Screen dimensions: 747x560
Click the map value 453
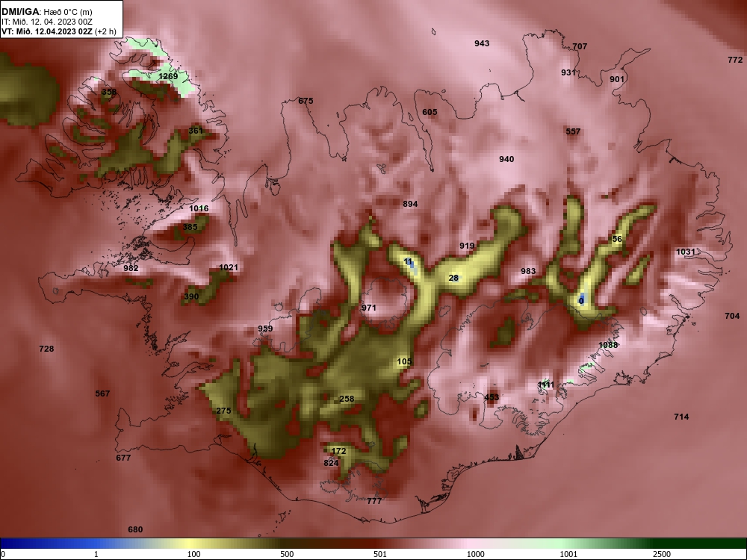tap(492, 398)
